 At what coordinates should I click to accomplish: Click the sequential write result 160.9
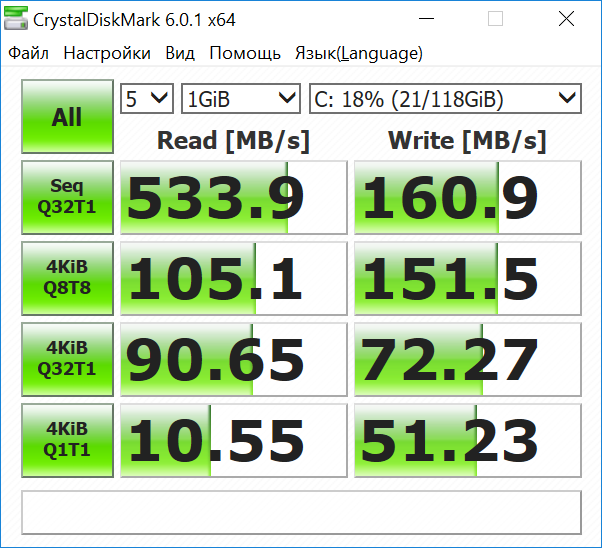pos(467,197)
